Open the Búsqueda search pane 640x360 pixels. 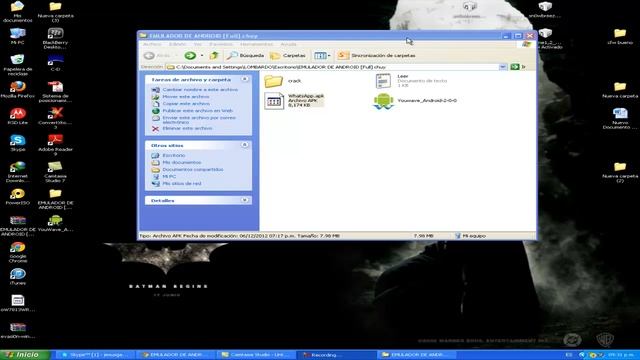point(246,56)
